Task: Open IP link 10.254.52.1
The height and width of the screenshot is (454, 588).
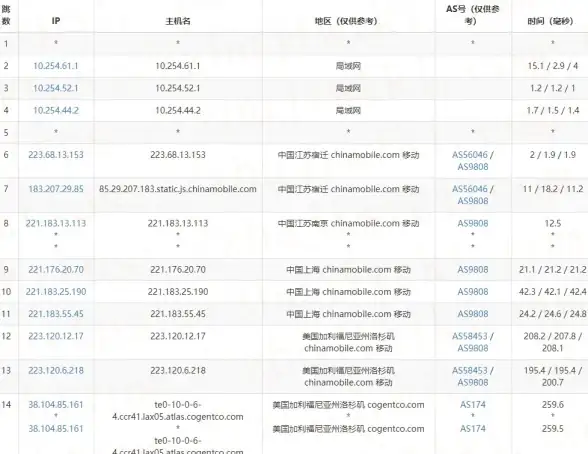Action: point(56,88)
